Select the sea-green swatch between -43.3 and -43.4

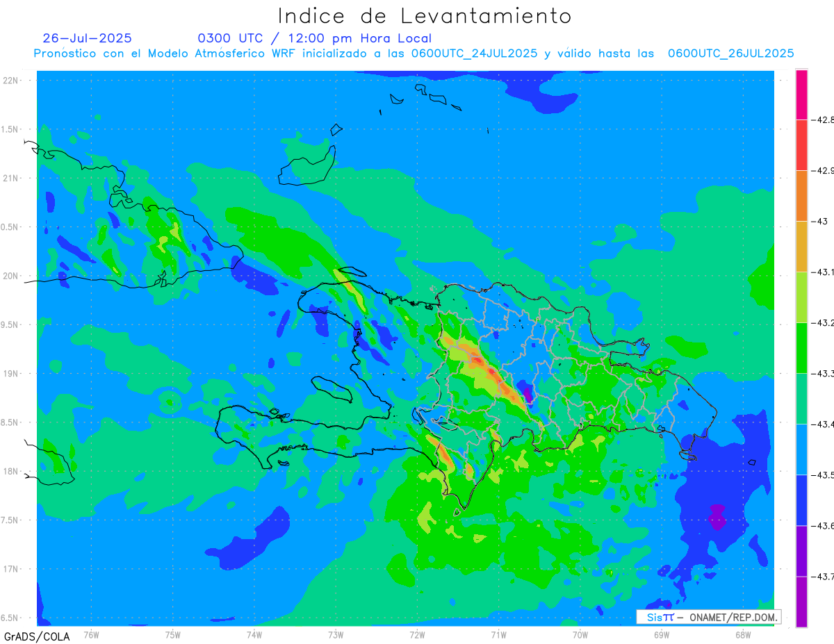click(x=801, y=399)
